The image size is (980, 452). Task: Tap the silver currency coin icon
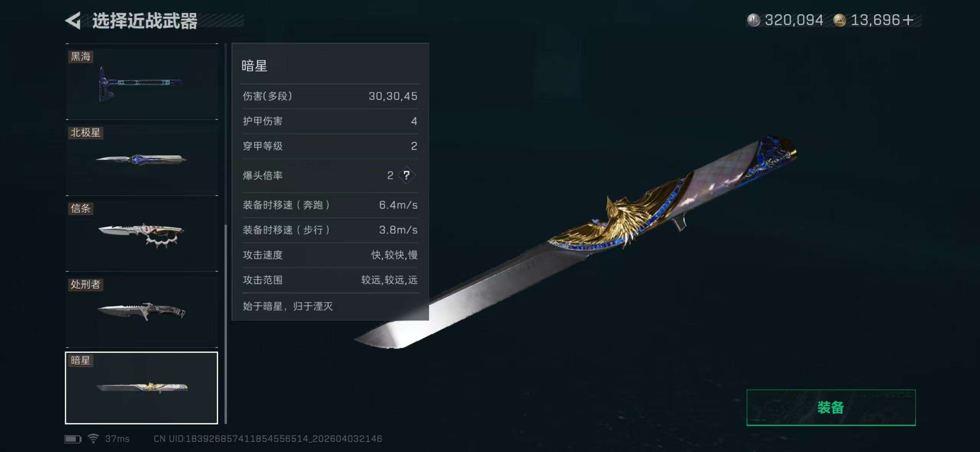point(753,20)
